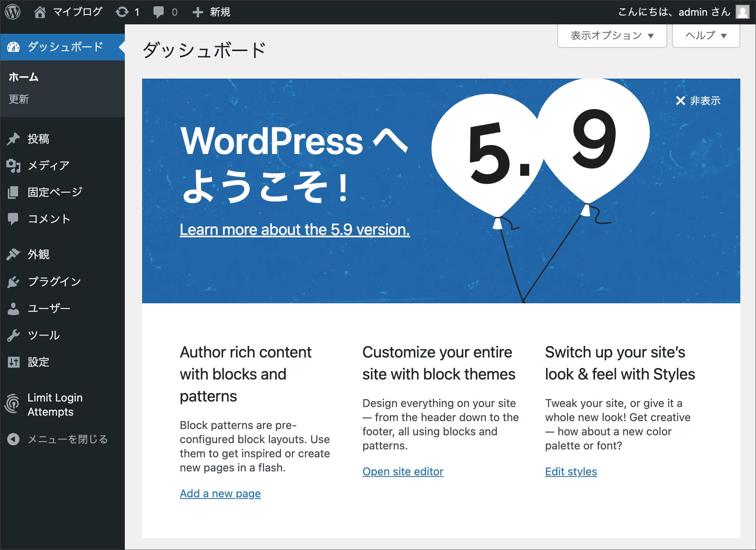Collapse sidebar with メニューを閉じる
The height and width of the screenshot is (550, 756).
click(x=67, y=439)
